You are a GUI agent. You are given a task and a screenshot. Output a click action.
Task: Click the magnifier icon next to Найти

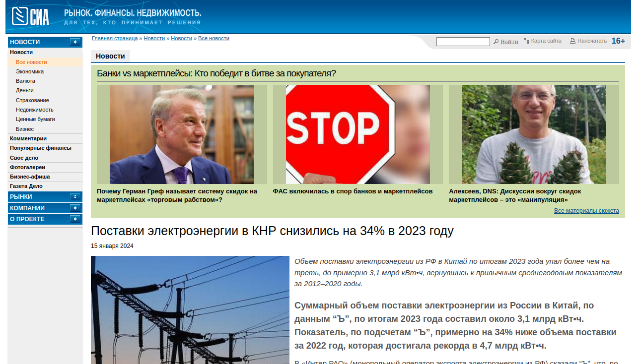[496, 42]
